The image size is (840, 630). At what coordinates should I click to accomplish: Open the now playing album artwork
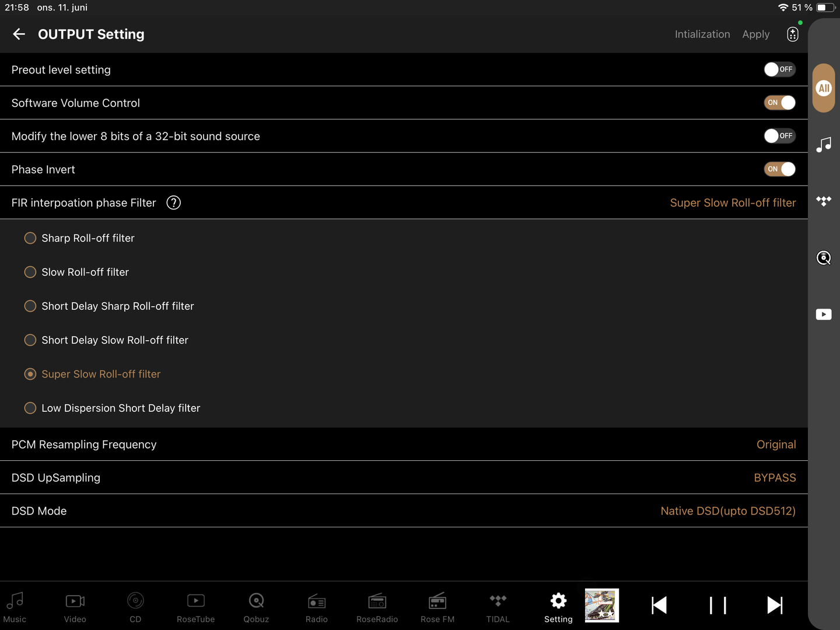(x=602, y=605)
